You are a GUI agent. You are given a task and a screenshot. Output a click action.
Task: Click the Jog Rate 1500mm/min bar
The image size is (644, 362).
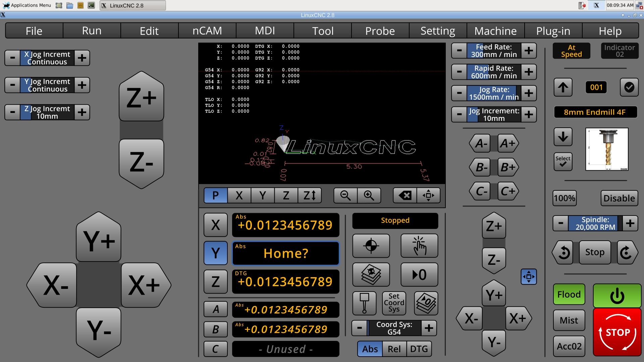coord(494,93)
